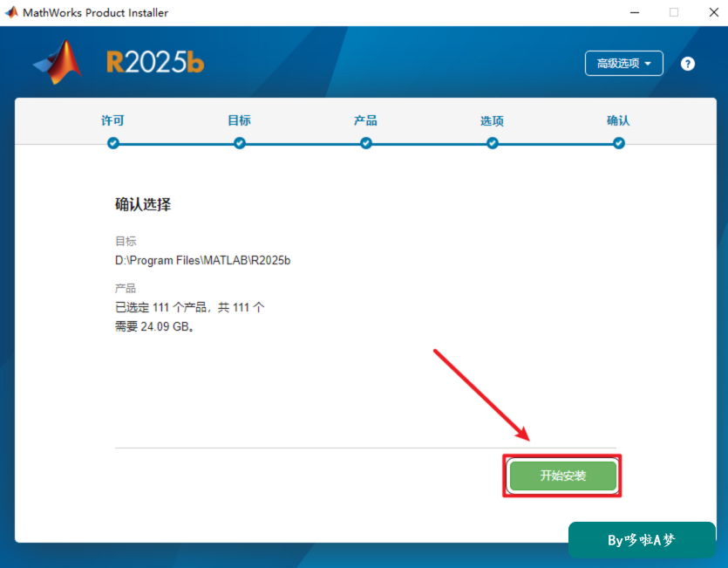Screen dimensions: 728x568
Task: Click the title bar MathWorks icon
Action: click(x=11, y=12)
